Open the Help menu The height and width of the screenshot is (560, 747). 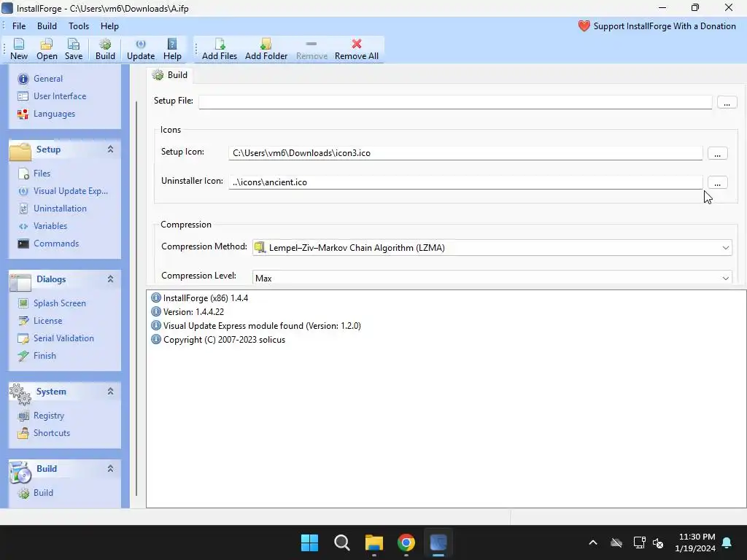coord(109,26)
